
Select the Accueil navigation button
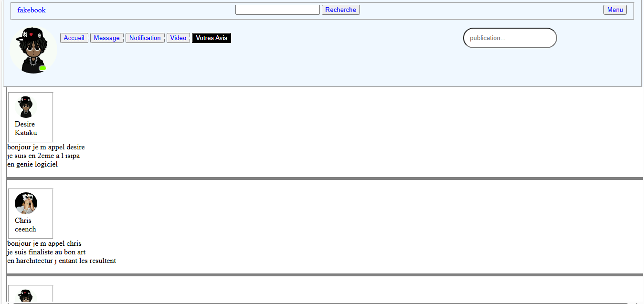coord(74,38)
